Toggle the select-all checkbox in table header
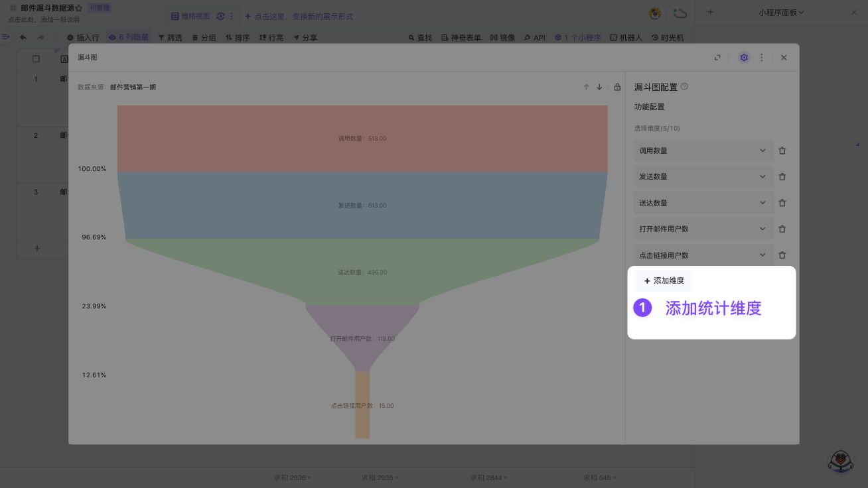Screen dimensions: 868x488 [36, 59]
